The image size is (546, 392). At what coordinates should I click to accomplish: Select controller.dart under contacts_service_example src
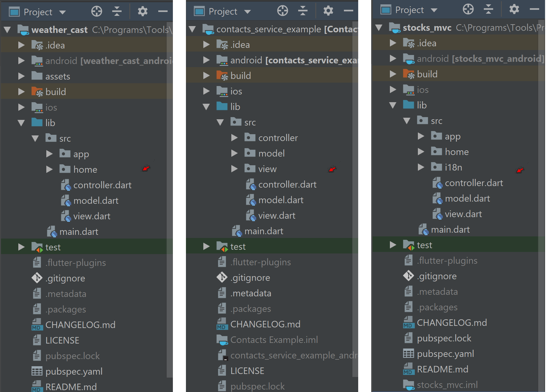pyautogui.click(x=287, y=184)
